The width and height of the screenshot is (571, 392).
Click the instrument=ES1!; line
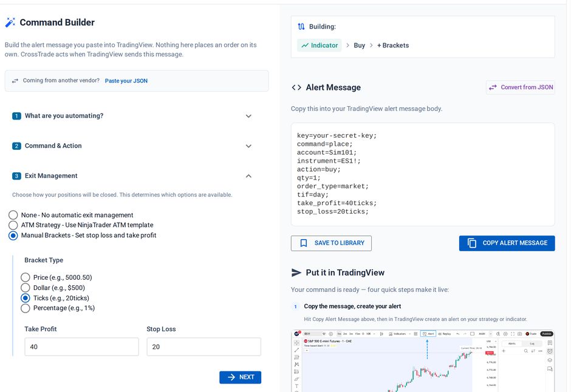tap(329, 161)
